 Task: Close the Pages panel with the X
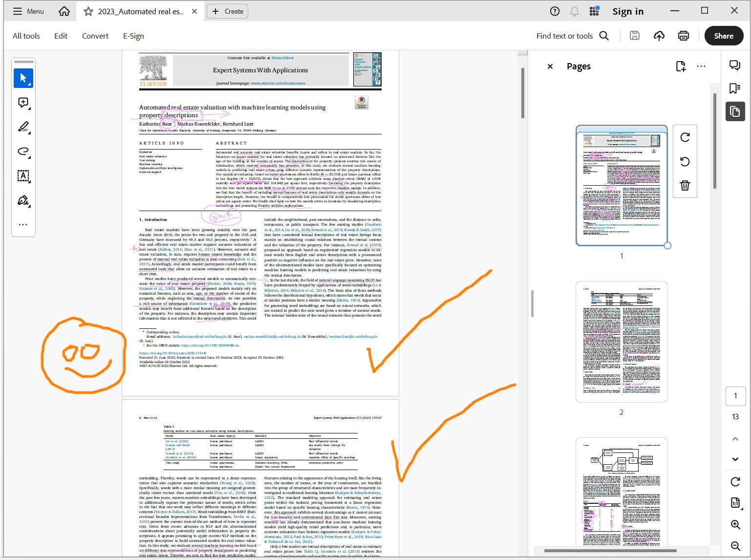coord(550,66)
